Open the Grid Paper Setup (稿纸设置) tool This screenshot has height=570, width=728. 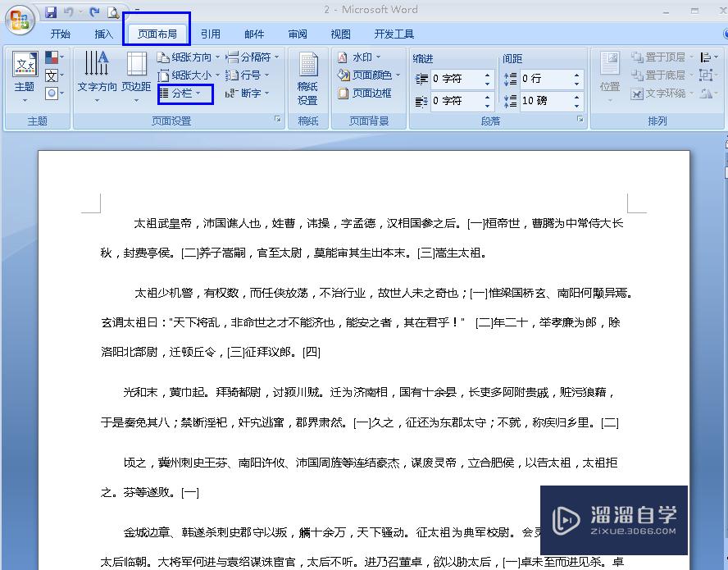(307, 78)
